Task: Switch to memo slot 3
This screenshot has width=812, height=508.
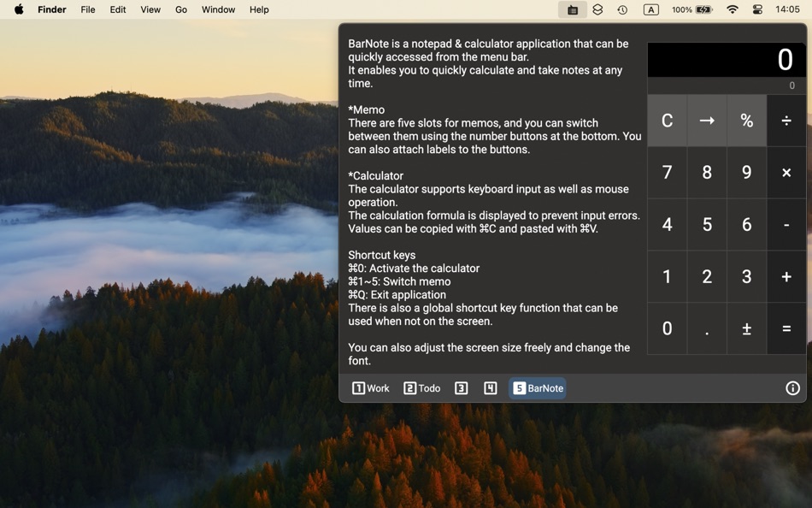Action: 461,388
